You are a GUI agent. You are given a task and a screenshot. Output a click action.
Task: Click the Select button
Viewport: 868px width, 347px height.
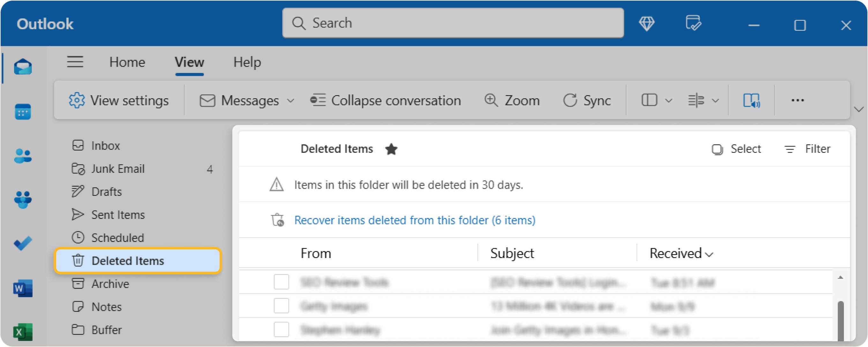736,149
